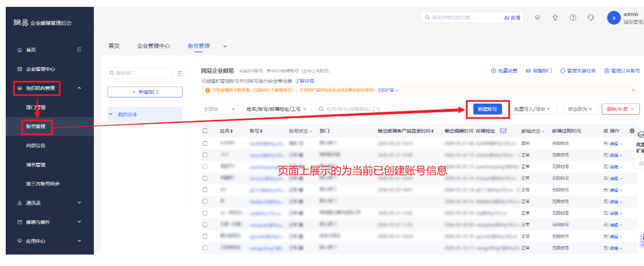Open the 全部域 domain dropdown
This screenshot has height=266, width=644.
pyautogui.click(x=219, y=109)
